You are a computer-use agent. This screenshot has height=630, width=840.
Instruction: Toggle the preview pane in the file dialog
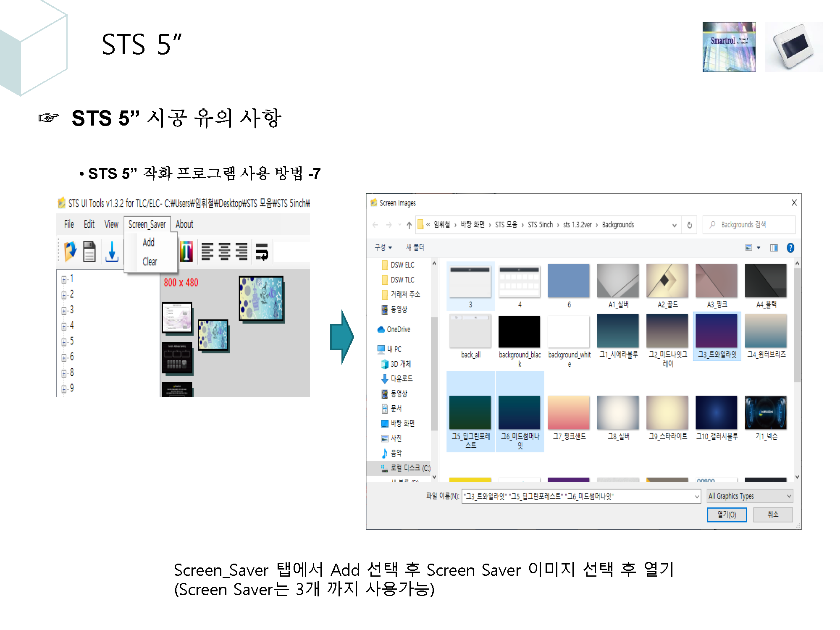[x=774, y=248]
